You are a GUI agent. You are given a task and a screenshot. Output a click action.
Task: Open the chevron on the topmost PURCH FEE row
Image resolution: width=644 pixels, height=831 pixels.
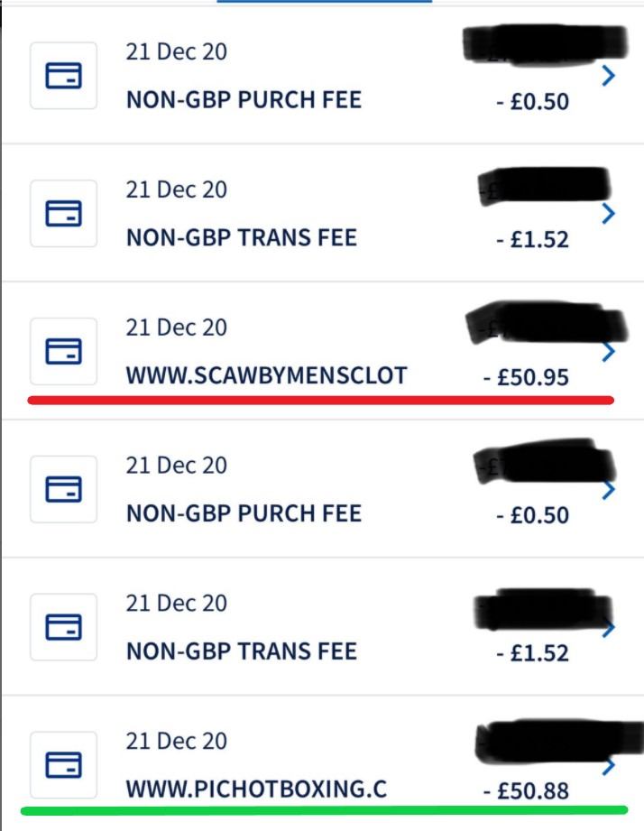609,76
